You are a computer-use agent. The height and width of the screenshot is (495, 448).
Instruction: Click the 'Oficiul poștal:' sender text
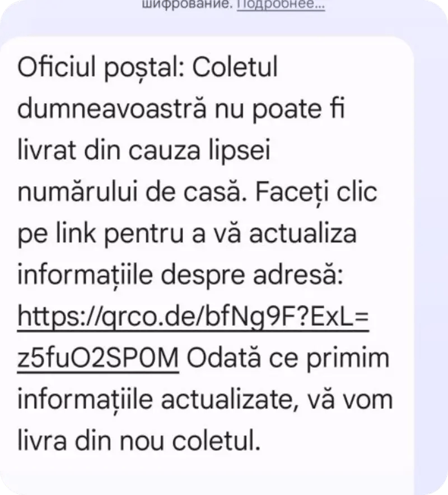[x=101, y=68]
